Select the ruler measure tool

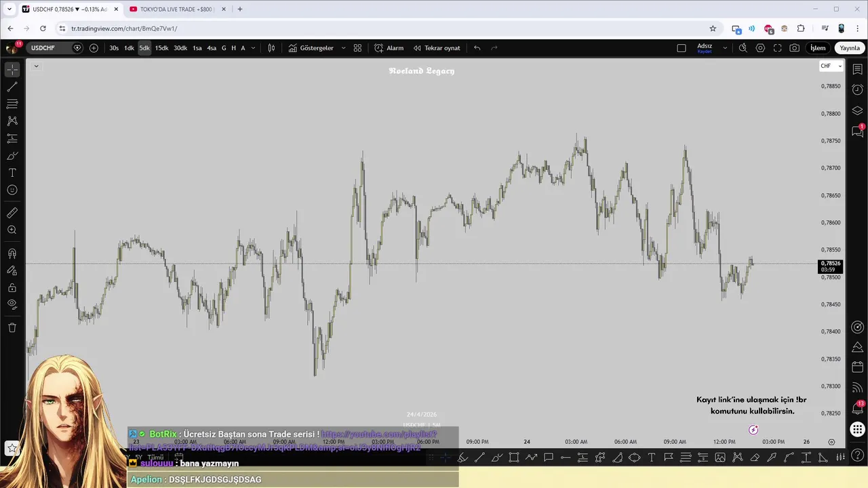point(12,213)
